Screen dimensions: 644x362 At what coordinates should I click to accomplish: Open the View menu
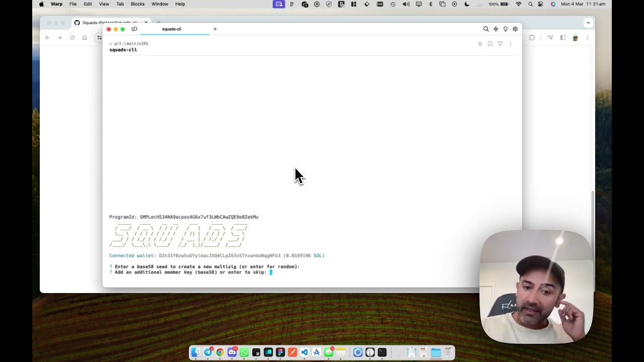point(104,4)
